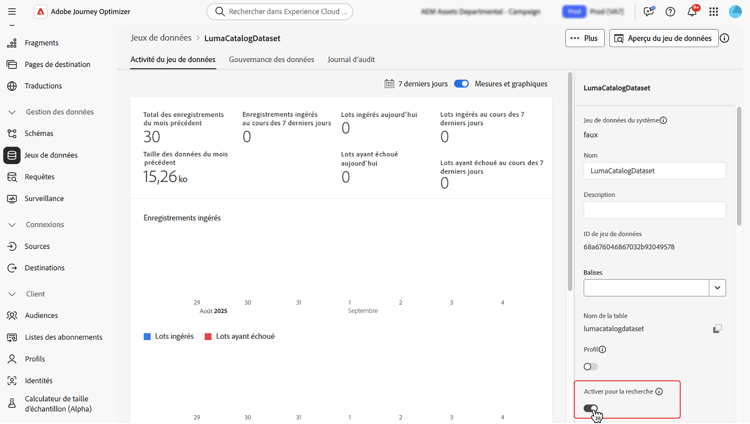Click the Schémas sidebar icon
Screen dimensions: 750x424
(12, 134)
